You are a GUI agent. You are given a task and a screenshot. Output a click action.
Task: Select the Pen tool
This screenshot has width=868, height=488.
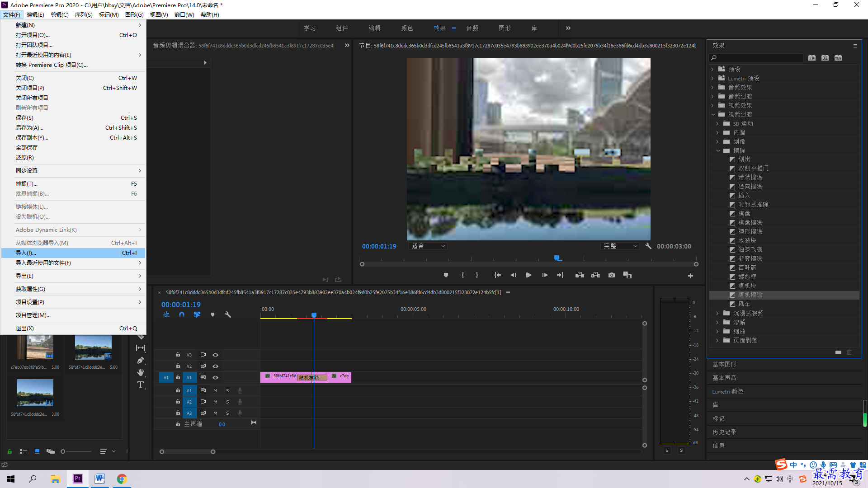141,361
